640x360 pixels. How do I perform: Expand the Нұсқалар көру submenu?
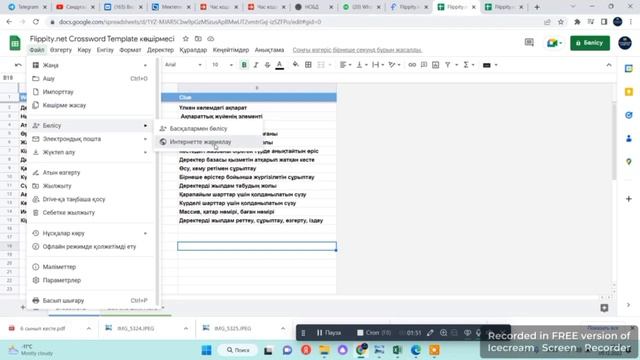click(x=91, y=233)
